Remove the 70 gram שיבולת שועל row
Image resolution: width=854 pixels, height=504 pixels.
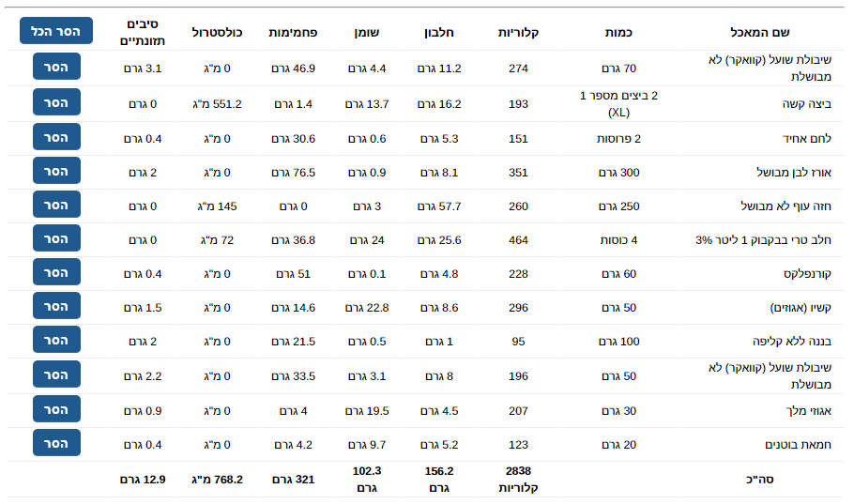[x=56, y=67]
